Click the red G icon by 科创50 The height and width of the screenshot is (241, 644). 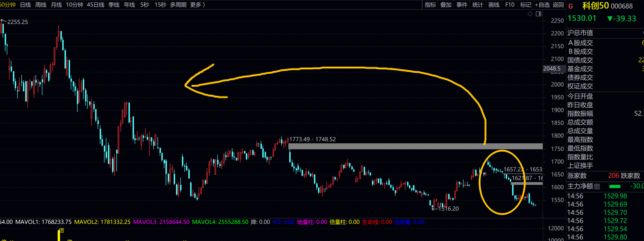[x=571, y=6]
